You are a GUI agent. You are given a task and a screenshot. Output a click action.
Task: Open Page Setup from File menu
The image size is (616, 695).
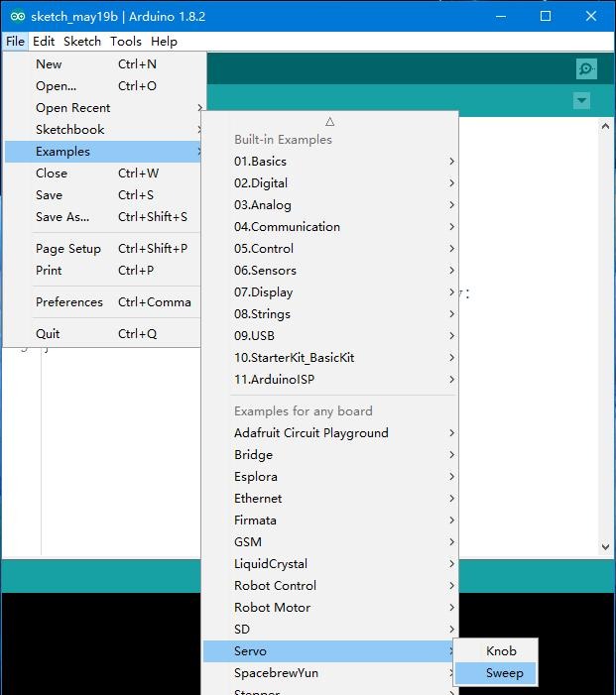click(104, 248)
